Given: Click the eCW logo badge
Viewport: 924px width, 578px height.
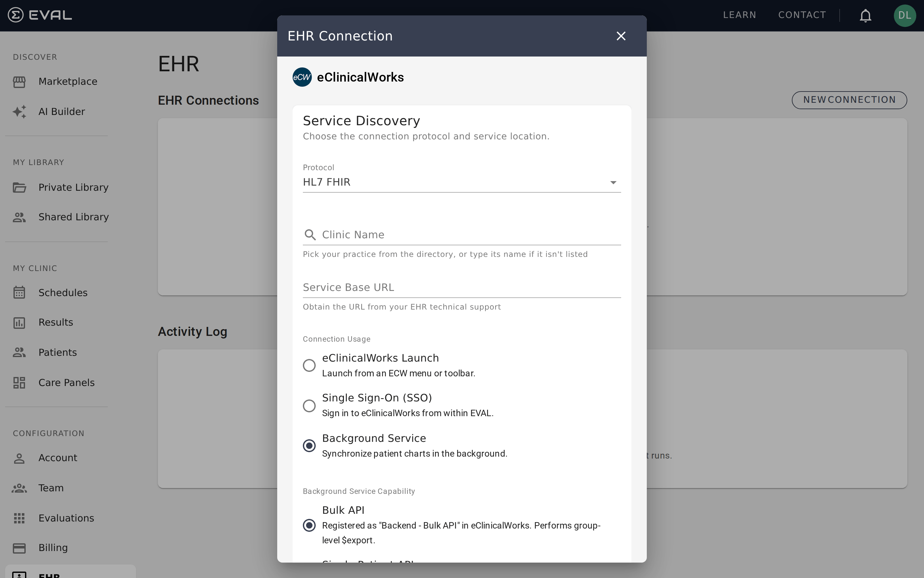Looking at the screenshot, I should coord(302,77).
